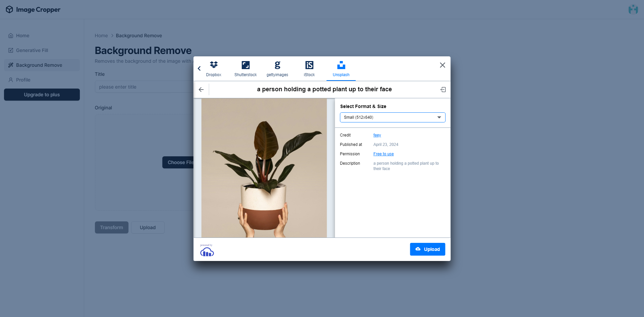Click the Upgrade to plus button

point(42,95)
